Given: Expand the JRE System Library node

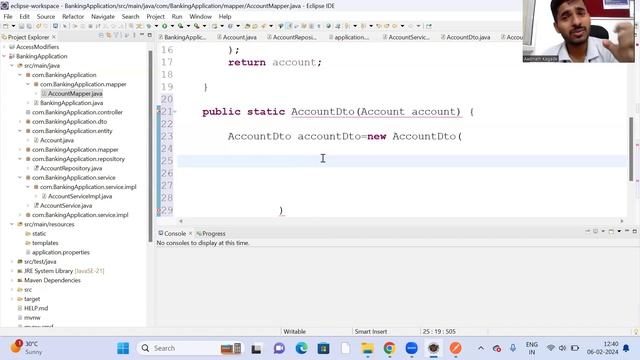Looking at the screenshot, I should [12, 271].
